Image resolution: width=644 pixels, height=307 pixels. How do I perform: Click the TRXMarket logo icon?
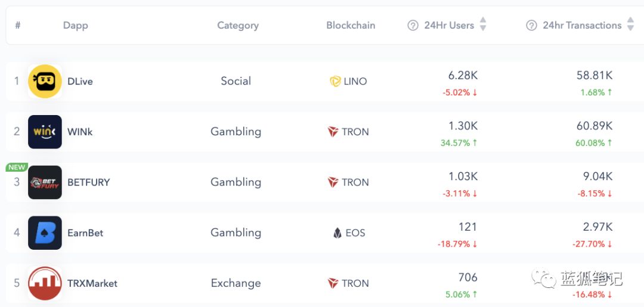pyautogui.click(x=45, y=283)
